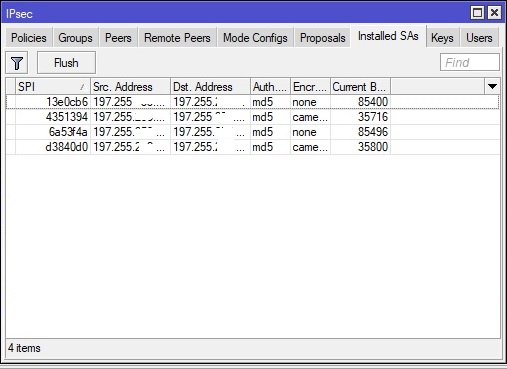Open the Peers tab
The width and height of the screenshot is (507, 369).
(x=118, y=38)
